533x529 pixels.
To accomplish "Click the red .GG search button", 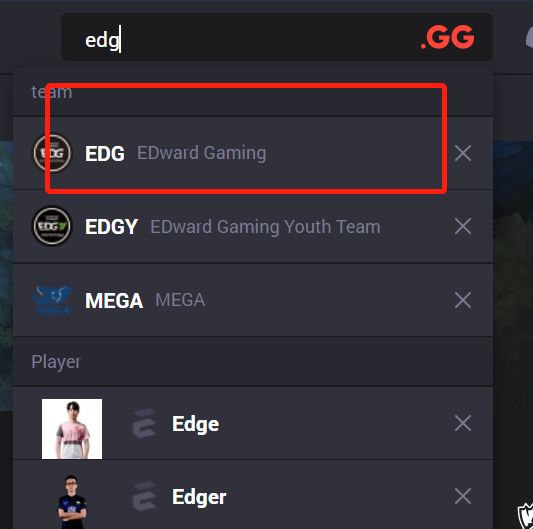I will (x=447, y=37).
